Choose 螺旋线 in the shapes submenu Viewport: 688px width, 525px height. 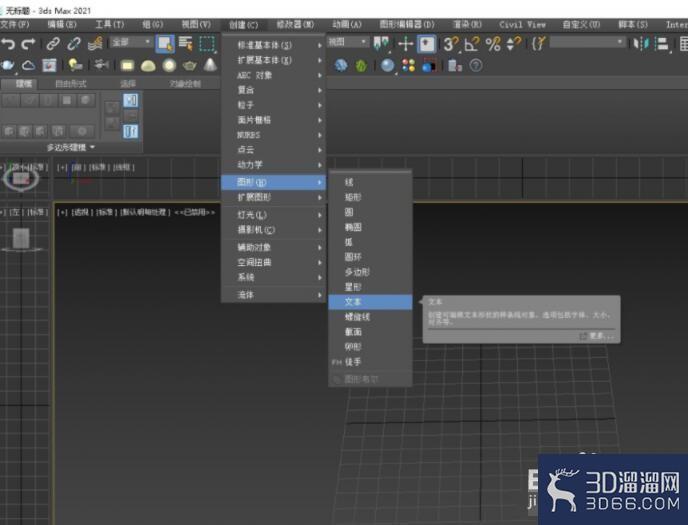point(370,317)
